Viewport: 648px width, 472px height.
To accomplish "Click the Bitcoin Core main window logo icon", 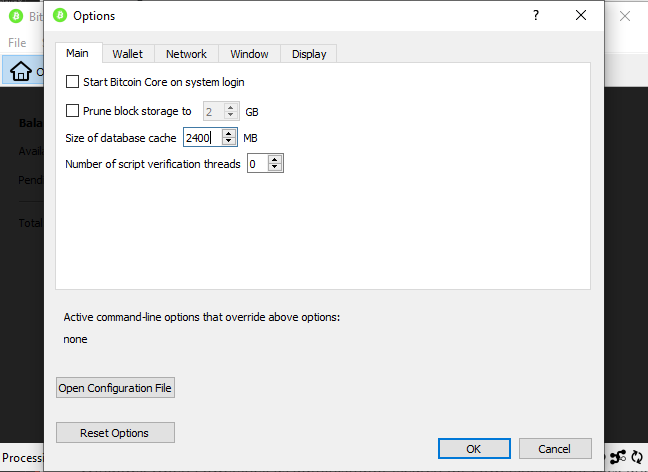I will [x=16, y=16].
